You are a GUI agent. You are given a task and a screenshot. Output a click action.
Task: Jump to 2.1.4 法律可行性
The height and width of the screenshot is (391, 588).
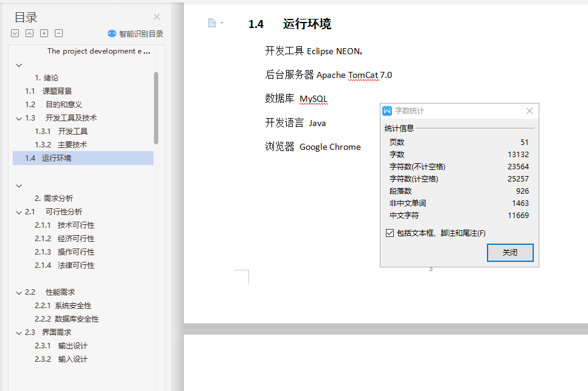click(65, 266)
